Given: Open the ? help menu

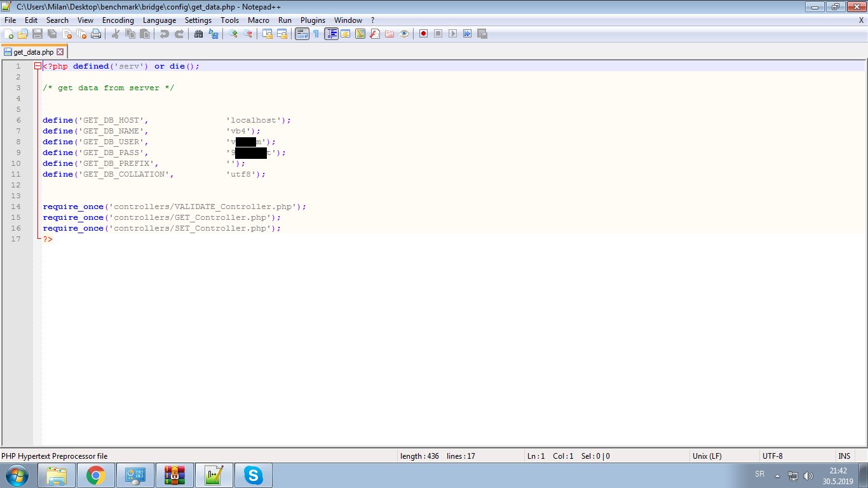Looking at the screenshot, I should click(x=373, y=20).
